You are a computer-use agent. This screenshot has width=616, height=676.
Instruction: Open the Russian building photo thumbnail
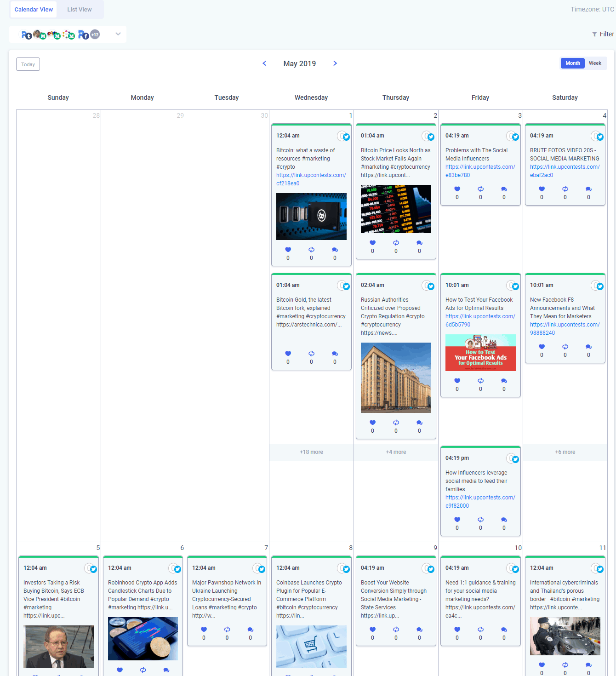pos(396,378)
